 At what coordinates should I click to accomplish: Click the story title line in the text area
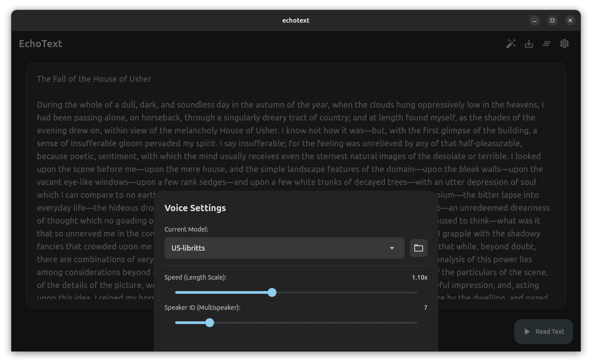(94, 79)
